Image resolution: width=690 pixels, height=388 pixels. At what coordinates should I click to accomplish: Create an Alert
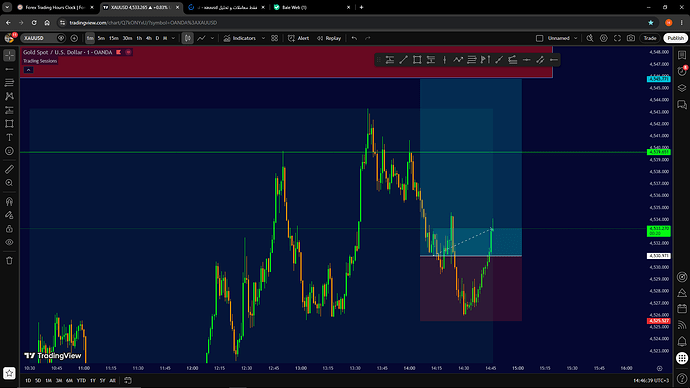pyautogui.click(x=298, y=38)
